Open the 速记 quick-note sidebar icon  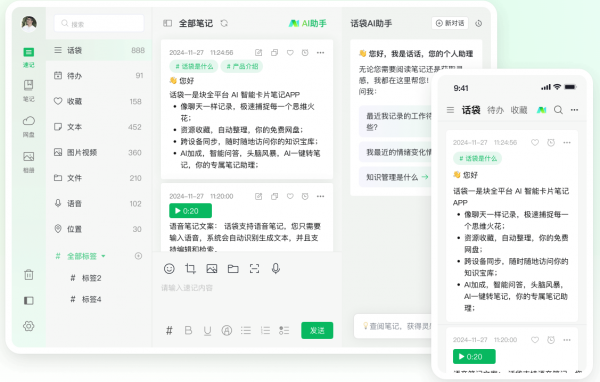tap(29, 57)
